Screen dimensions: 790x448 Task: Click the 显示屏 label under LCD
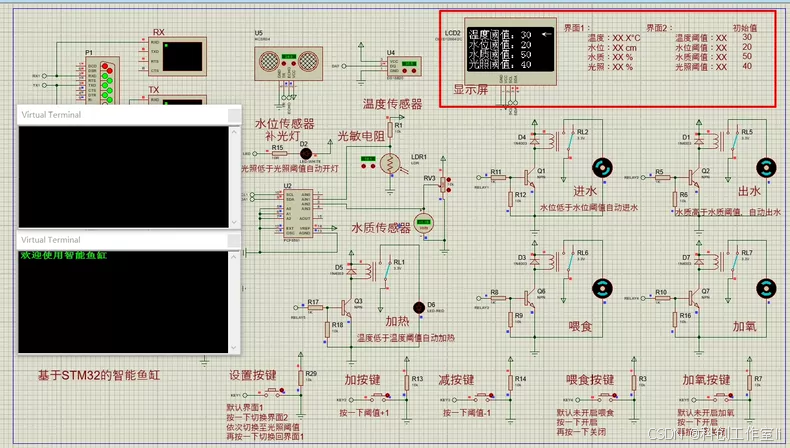tap(471, 90)
